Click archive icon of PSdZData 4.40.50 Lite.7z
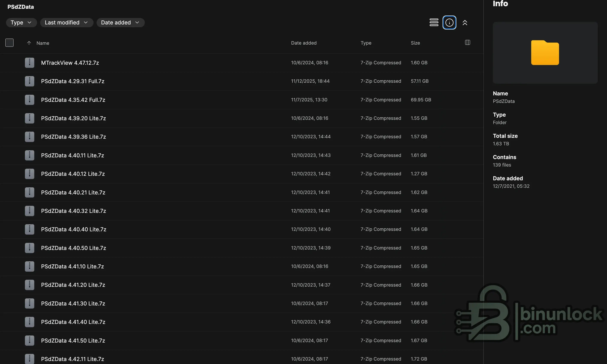 [29, 248]
